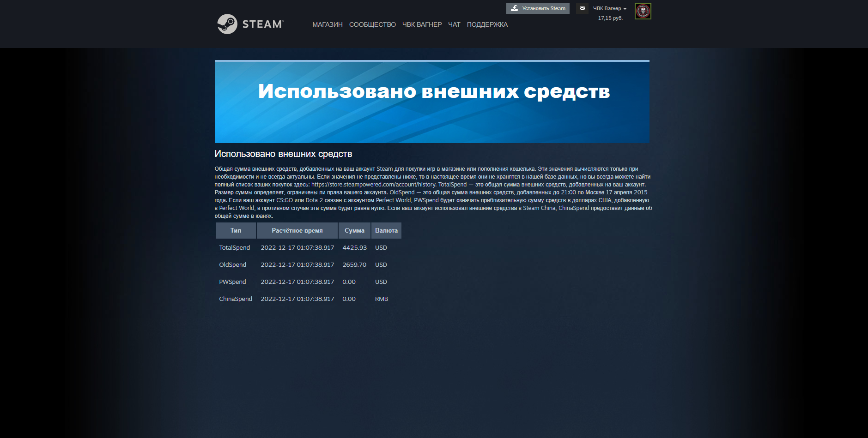The width and height of the screenshot is (868, 438).
Task: Open the ПОДДЕРЖКА menu
Action: 487,24
